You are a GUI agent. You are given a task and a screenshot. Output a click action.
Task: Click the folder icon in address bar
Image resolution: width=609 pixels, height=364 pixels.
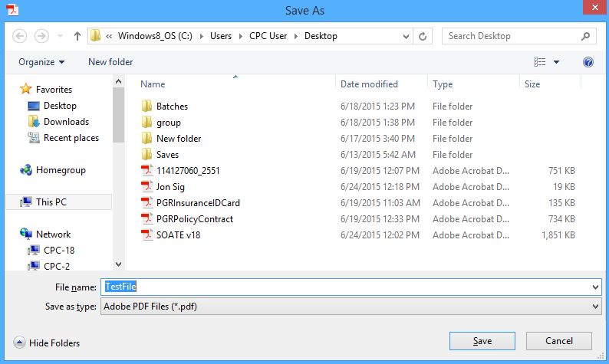click(95, 36)
